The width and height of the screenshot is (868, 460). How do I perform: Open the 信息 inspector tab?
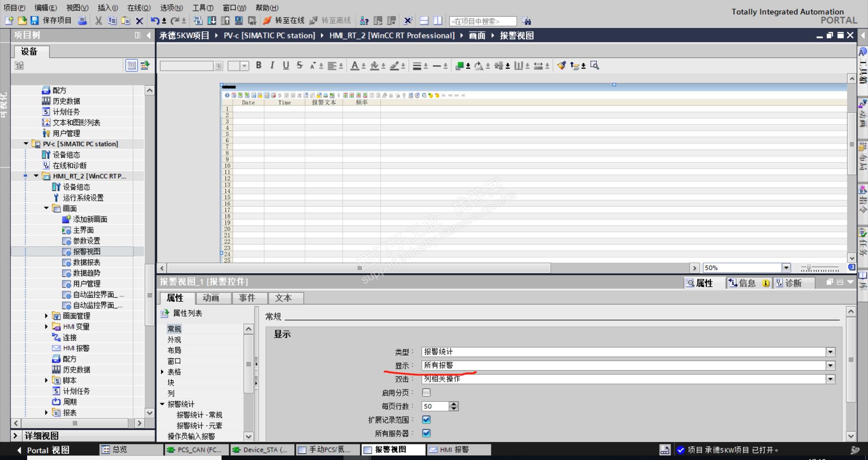click(749, 283)
